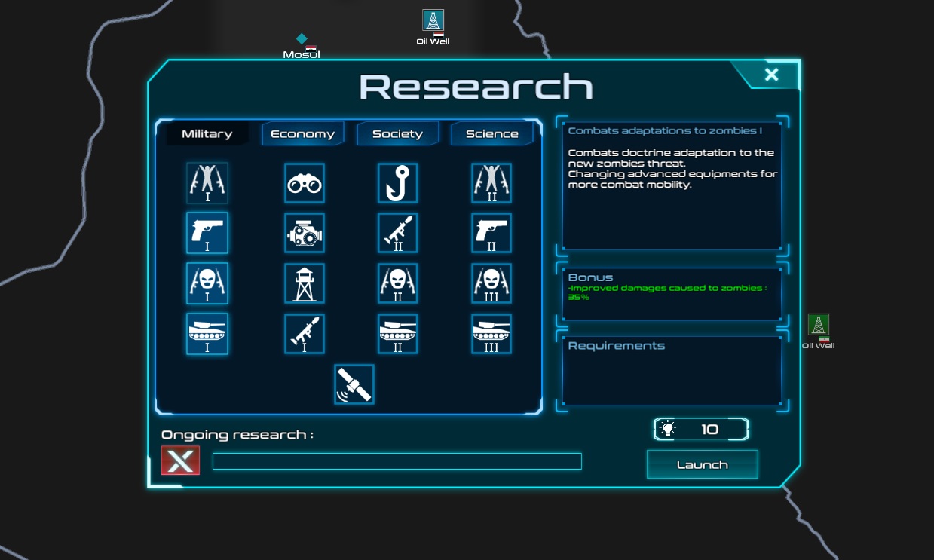934x560 pixels.
Task: Select the Pistol I weapons research
Action: click(207, 233)
